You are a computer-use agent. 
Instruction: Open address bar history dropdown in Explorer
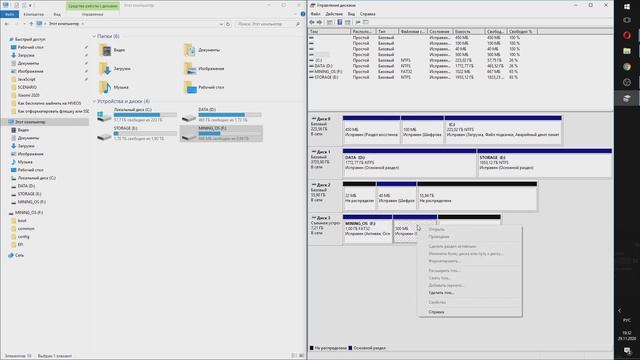click(x=221, y=24)
